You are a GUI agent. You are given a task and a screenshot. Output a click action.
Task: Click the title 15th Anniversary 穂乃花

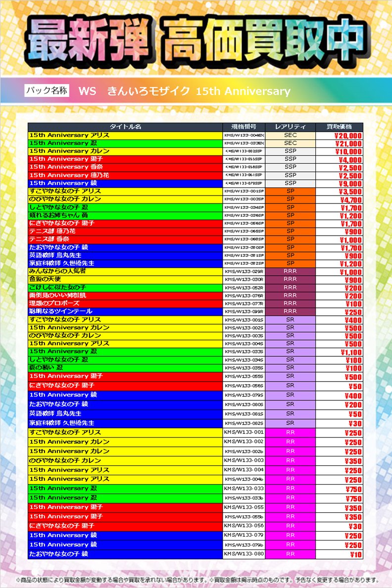[x=69, y=175]
